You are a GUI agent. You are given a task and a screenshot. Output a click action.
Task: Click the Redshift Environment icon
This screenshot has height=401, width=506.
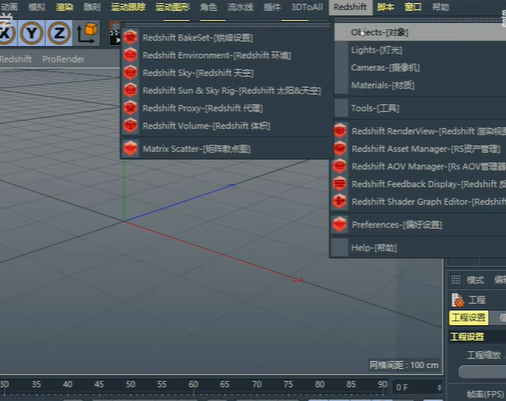point(130,55)
